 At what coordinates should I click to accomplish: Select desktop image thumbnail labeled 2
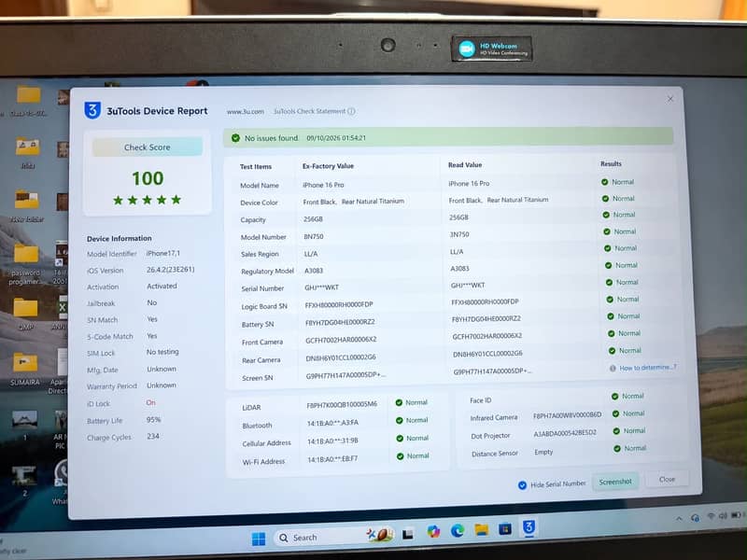coord(24,481)
